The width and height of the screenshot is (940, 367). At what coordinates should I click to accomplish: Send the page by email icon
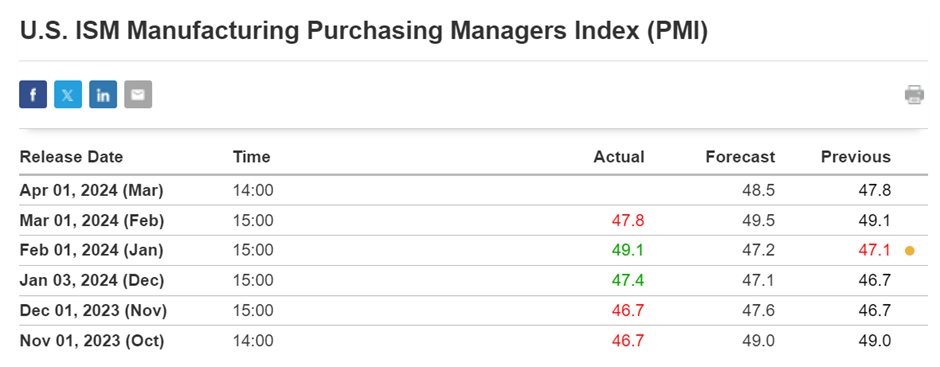point(138,95)
